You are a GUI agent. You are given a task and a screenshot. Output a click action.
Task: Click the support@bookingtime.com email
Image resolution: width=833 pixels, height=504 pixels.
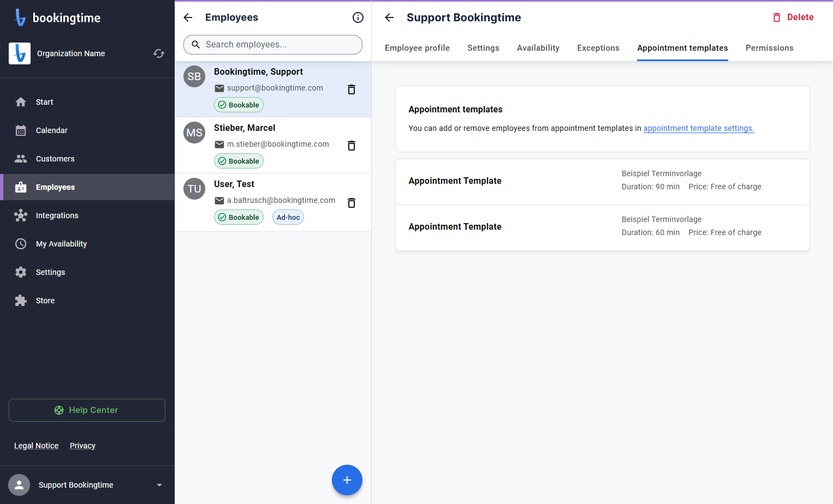[x=275, y=88]
